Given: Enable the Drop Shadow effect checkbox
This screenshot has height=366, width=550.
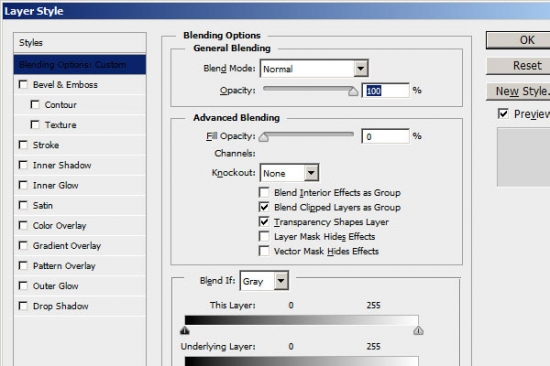Looking at the screenshot, I should click(x=23, y=306).
